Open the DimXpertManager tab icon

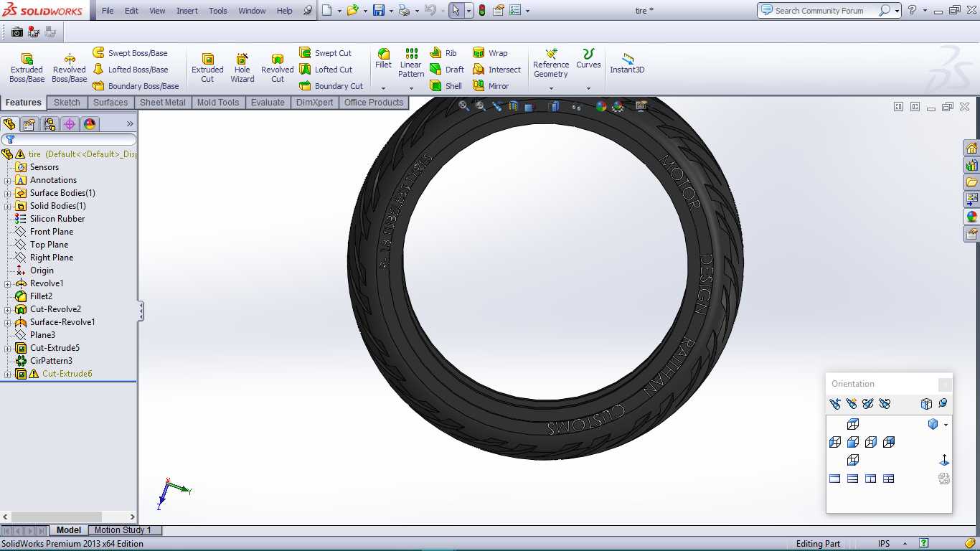[70, 124]
